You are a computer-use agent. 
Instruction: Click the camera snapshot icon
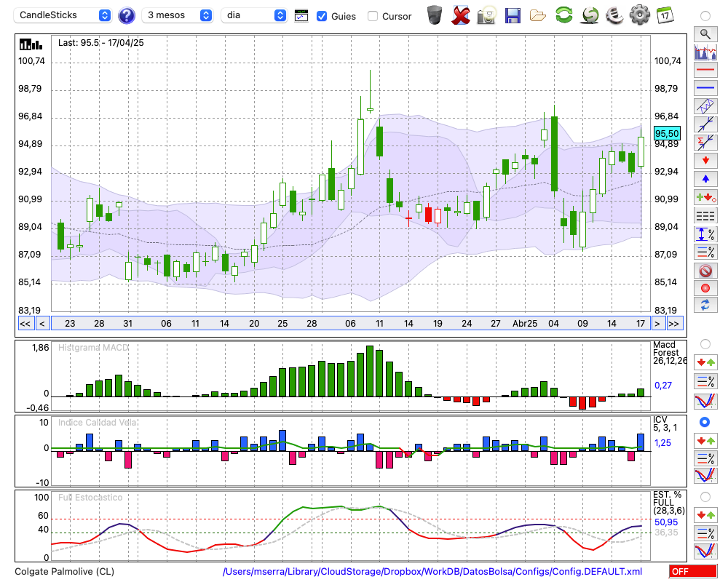click(x=486, y=15)
